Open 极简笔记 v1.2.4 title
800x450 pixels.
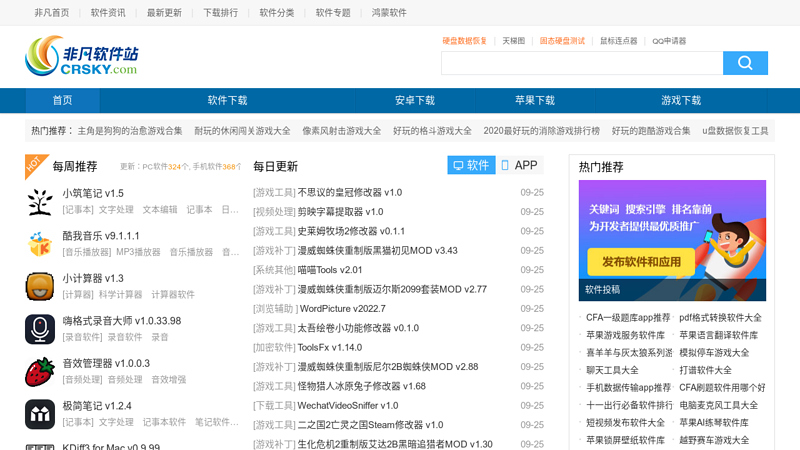pyautogui.click(x=96, y=406)
